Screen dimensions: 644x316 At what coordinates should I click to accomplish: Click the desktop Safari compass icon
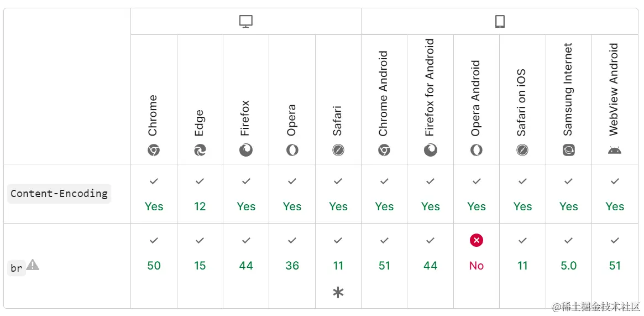pyautogui.click(x=338, y=150)
